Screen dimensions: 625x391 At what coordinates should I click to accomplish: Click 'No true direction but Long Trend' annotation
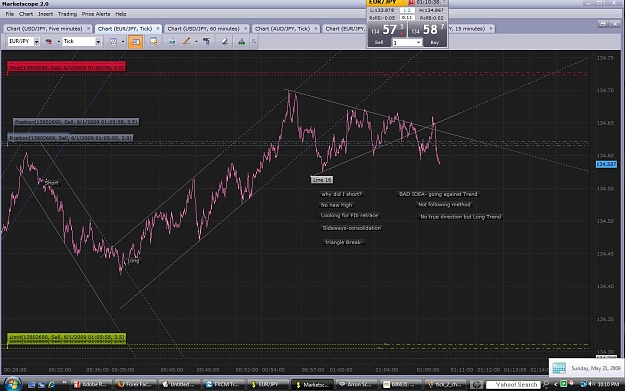pos(460,217)
